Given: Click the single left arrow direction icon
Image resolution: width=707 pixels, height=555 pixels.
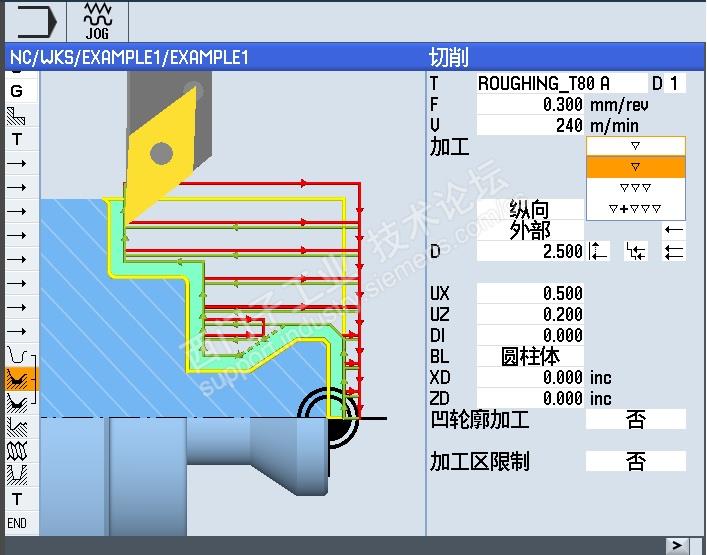Looking at the screenshot, I should click(674, 230).
